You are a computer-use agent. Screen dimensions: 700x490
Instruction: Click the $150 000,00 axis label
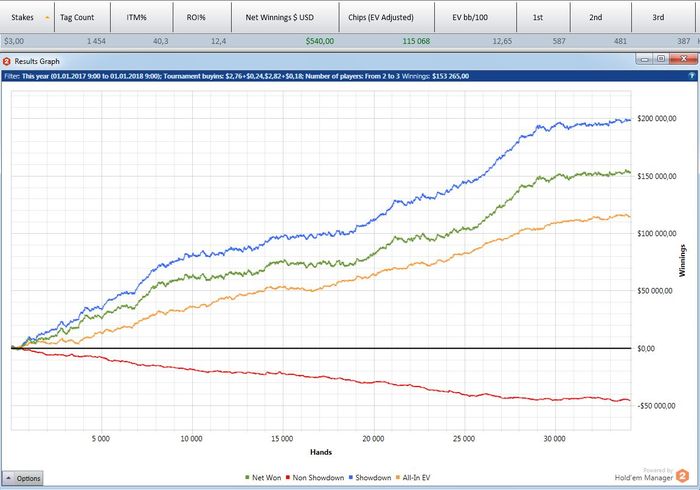tap(657, 176)
